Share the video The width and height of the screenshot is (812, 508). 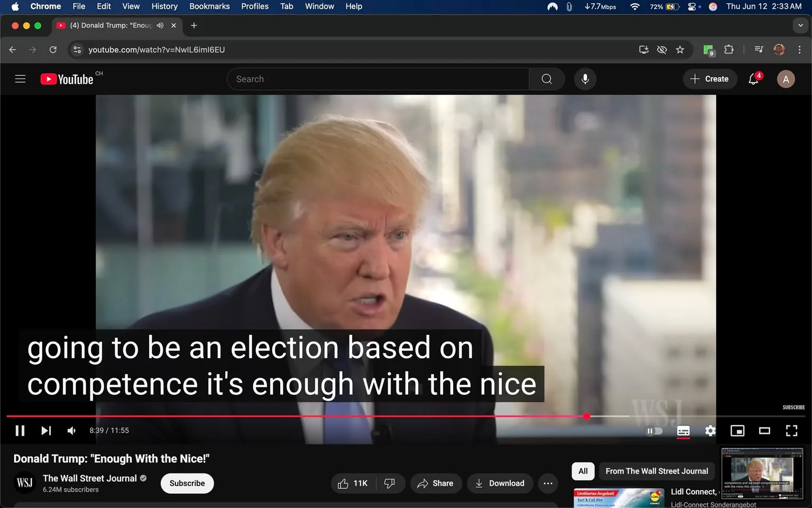click(x=436, y=483)
